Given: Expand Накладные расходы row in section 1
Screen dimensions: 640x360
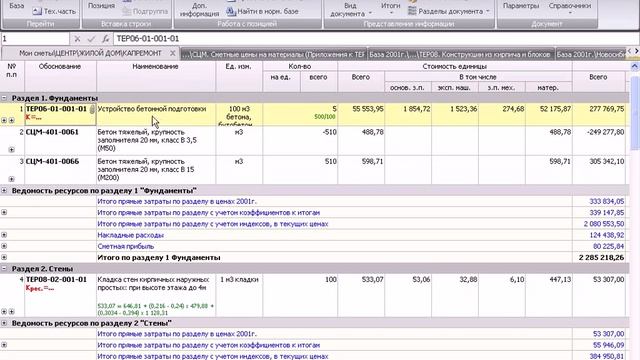Looking at the screenshot, I should point(4,235).
